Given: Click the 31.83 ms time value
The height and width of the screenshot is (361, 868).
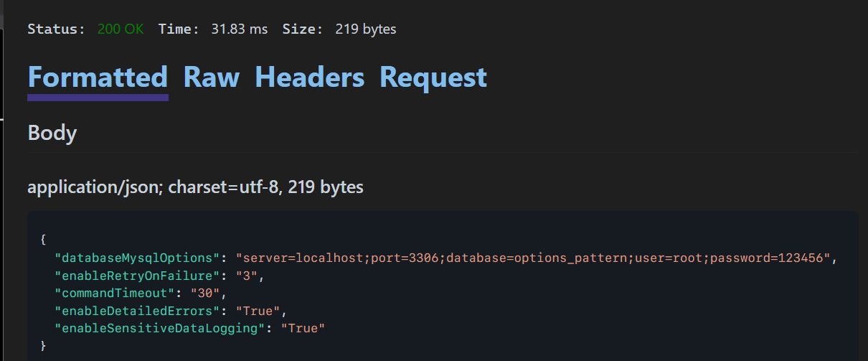Looking at the screenshot, I should [239, 29].
